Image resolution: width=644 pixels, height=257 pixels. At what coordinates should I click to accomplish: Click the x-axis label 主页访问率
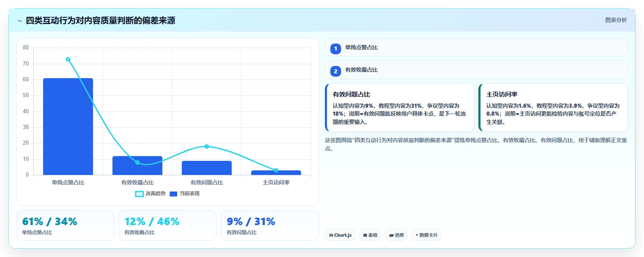276,182
